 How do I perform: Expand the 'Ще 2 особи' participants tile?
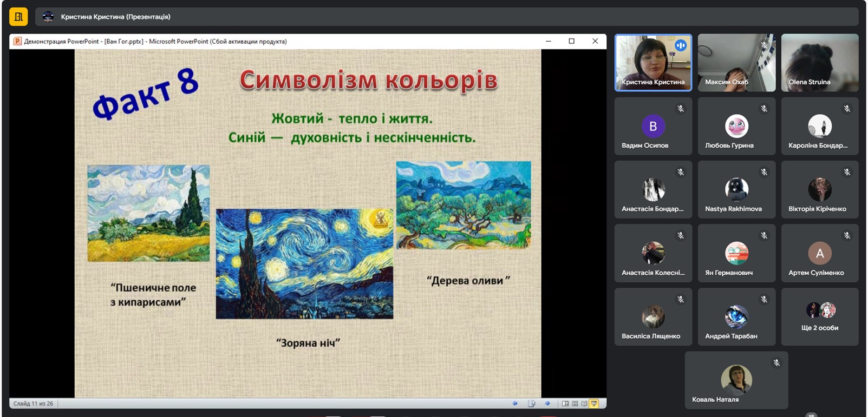pos(819,317)
